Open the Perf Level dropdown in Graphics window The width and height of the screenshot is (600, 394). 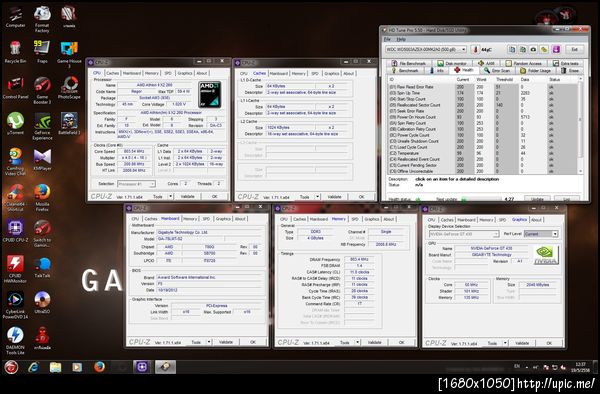pyautogui.click(x=541, y=234)
